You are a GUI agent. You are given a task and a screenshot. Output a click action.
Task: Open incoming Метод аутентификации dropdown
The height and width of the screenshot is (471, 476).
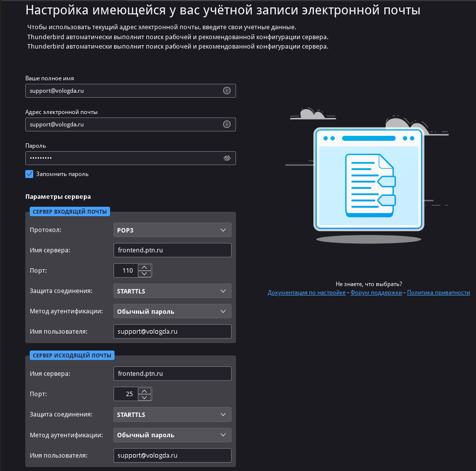172,311
